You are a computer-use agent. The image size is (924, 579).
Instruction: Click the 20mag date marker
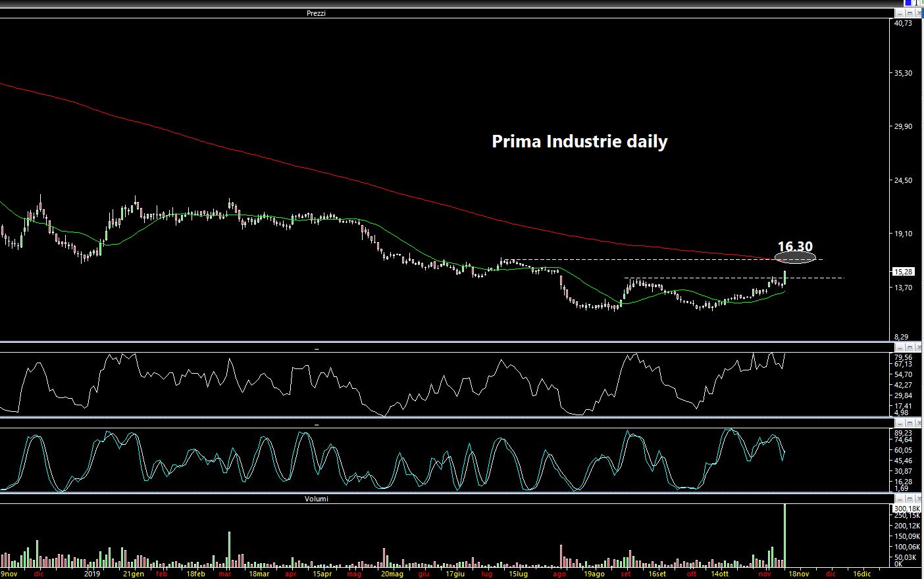point(394,574)
